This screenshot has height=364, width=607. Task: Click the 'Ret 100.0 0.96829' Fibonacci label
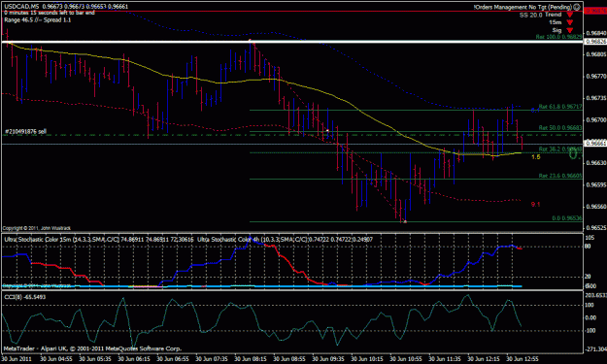click(558, 37)
